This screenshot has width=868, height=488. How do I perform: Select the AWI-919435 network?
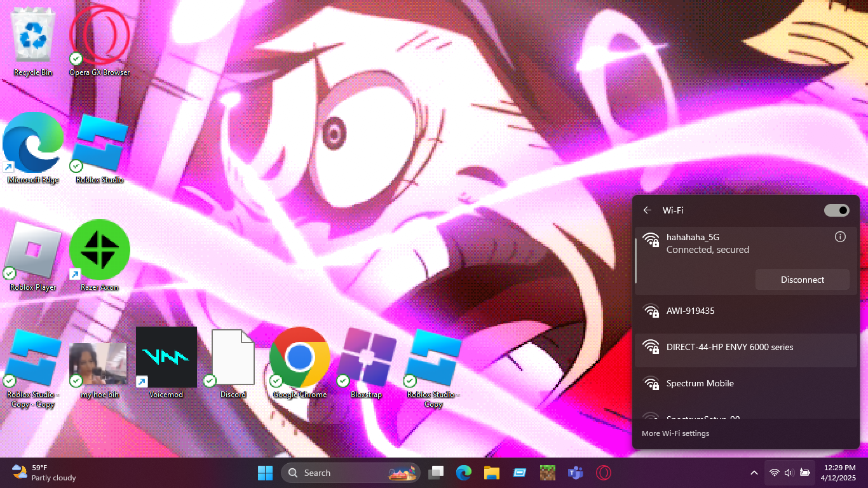click(x=746, y=311)
